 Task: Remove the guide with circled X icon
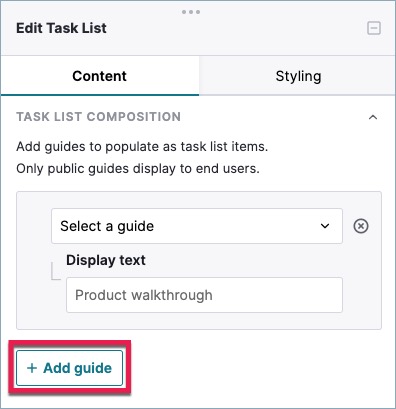coord(361,226)
